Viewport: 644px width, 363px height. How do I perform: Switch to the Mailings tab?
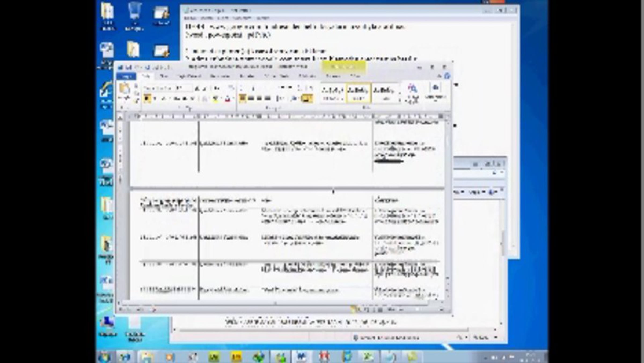tap(247, 76)
